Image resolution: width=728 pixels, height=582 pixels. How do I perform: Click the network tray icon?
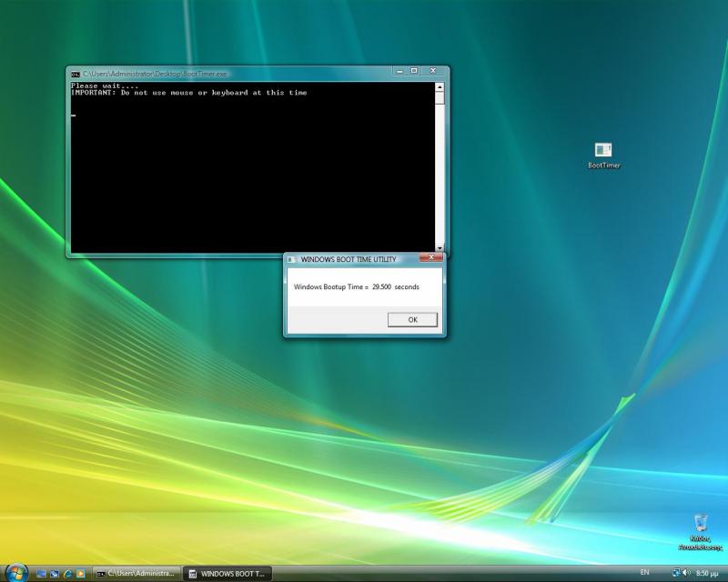coord(676,573)
